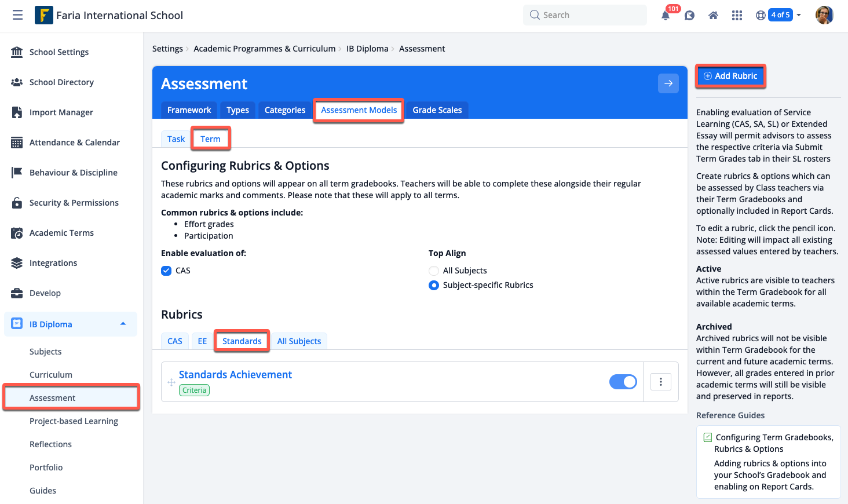Open the Standards Achievement rubric link
This screenshot has width=848, height=504.
[x=235, y=375]
